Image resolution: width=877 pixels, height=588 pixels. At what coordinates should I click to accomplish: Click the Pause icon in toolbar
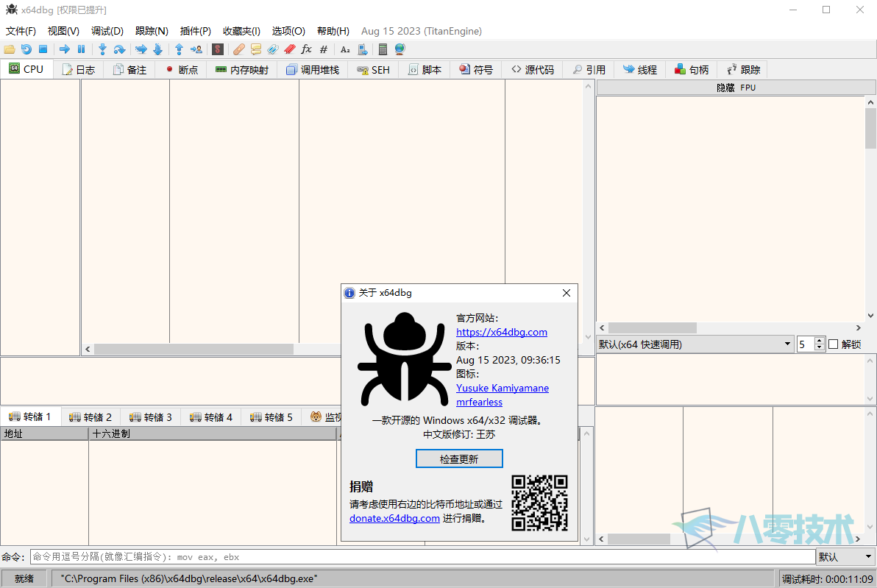81,49
